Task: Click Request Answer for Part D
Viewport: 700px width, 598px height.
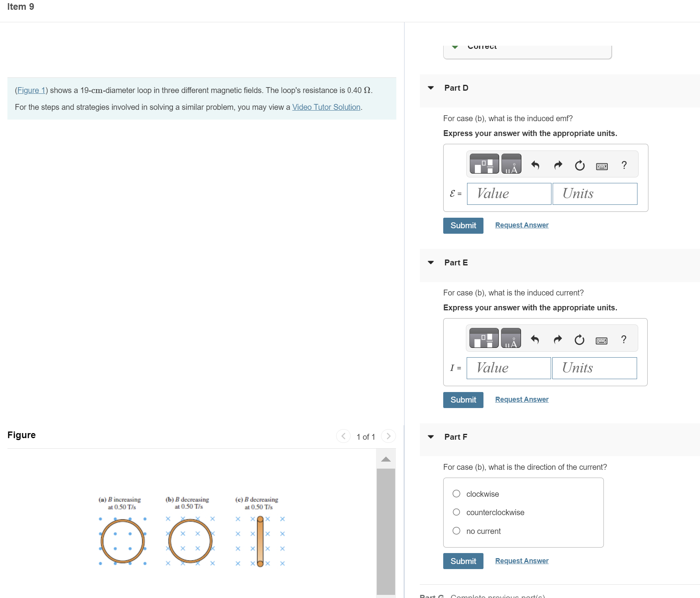Action: click(x=521, y=225)
